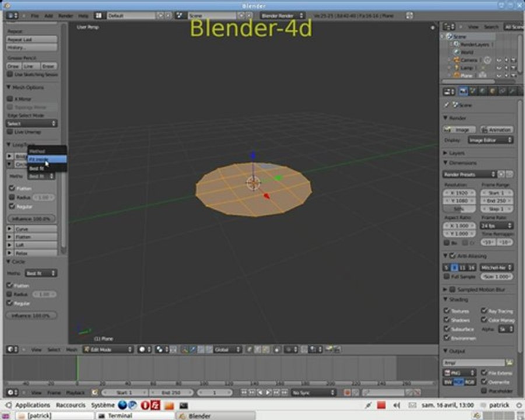Toggle Ray Tracing checkbox
The image size is (525, 420).
click(x=484, y=310)
